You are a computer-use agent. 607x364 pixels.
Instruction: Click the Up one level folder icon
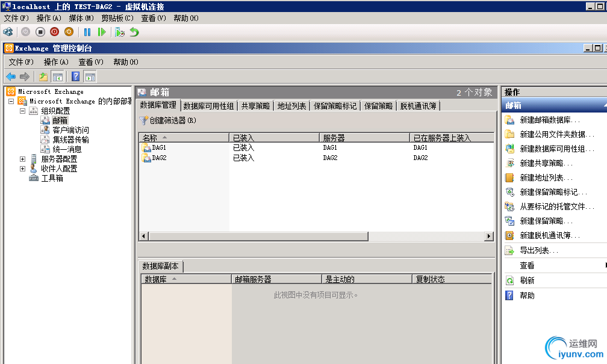[x=43, y=76]
